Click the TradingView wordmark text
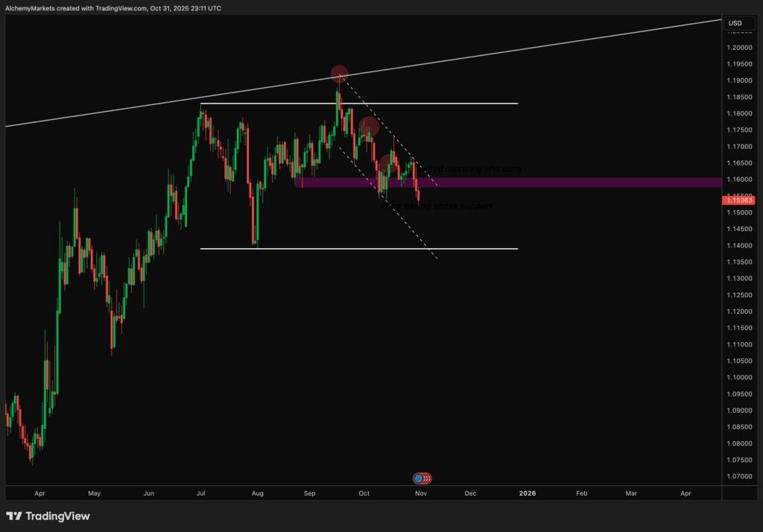This screenshot has height=532, width=763. tap(57, 516)
